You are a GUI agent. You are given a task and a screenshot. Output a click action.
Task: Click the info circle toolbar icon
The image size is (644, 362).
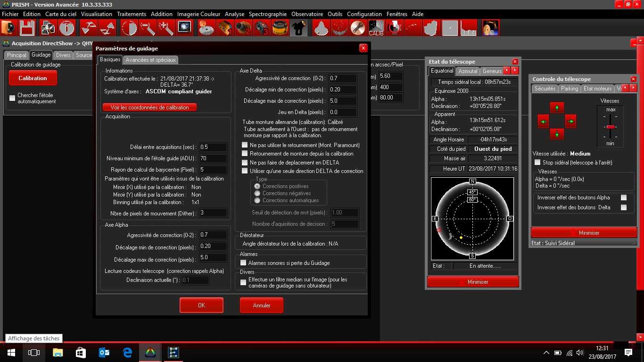(x=67, y=28)
